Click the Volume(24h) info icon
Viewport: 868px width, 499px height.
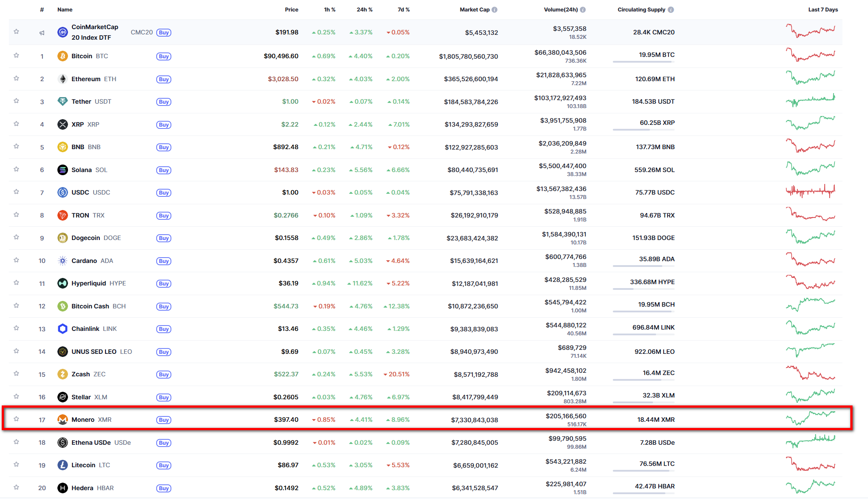[x=583, y=10]
